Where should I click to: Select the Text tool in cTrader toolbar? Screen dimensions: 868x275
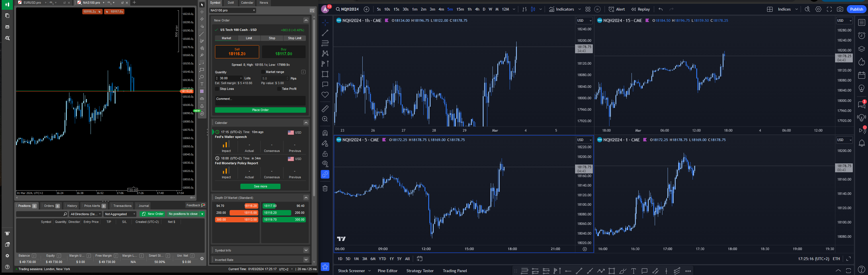pos(202,84)
